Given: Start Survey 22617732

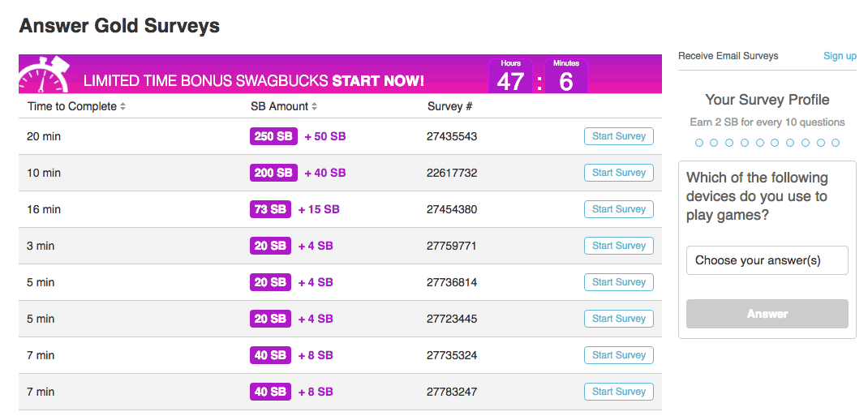Looking at the screenshot, I should pos(619,173).
